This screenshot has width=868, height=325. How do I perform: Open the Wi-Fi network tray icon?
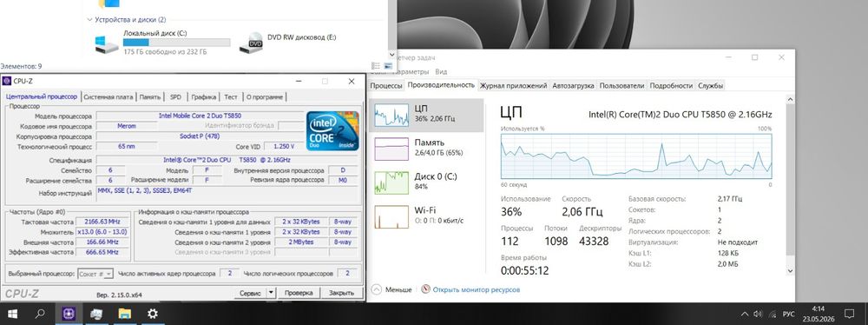773,314
